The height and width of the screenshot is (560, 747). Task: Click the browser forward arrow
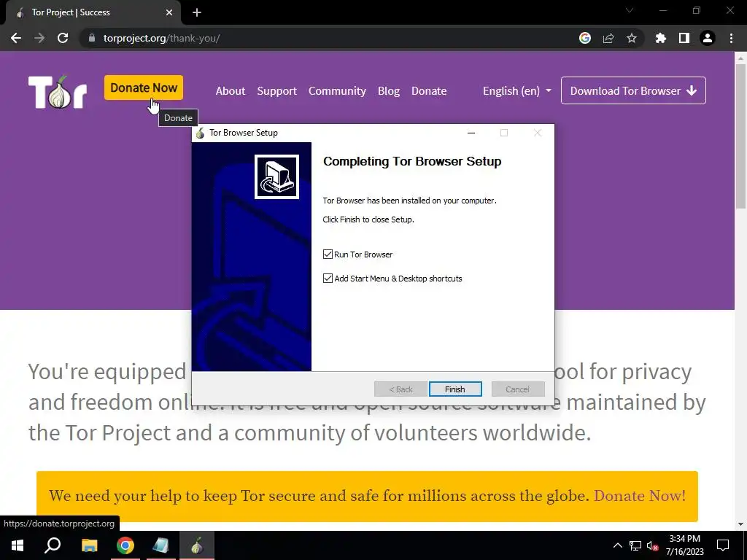[39, 38]
